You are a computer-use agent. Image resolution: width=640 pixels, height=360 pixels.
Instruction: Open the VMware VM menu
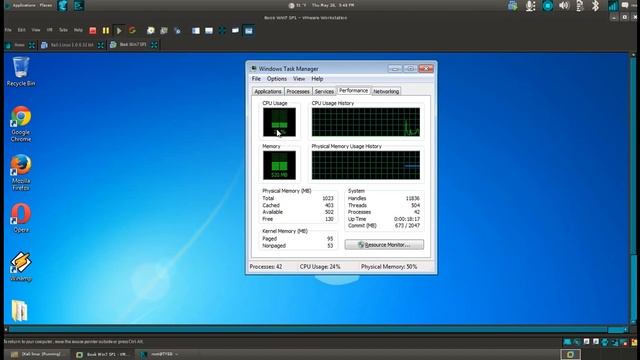click(49, 30)
